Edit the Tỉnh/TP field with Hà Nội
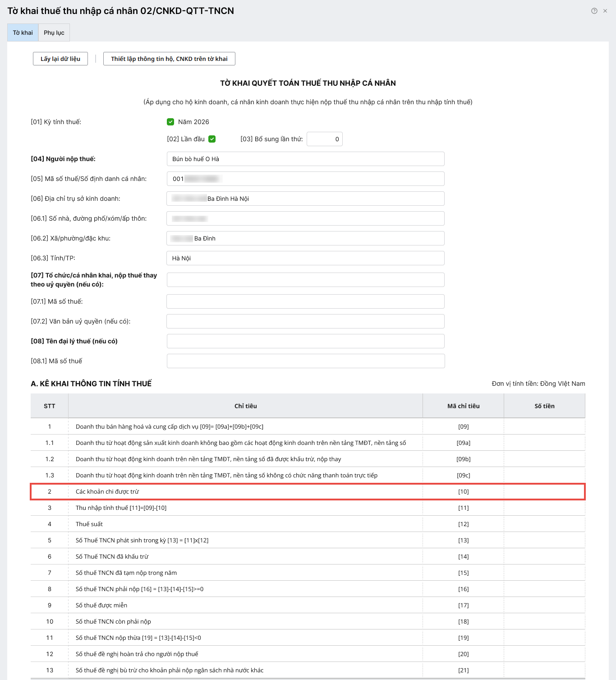616x680 pixels. point(305,258)
